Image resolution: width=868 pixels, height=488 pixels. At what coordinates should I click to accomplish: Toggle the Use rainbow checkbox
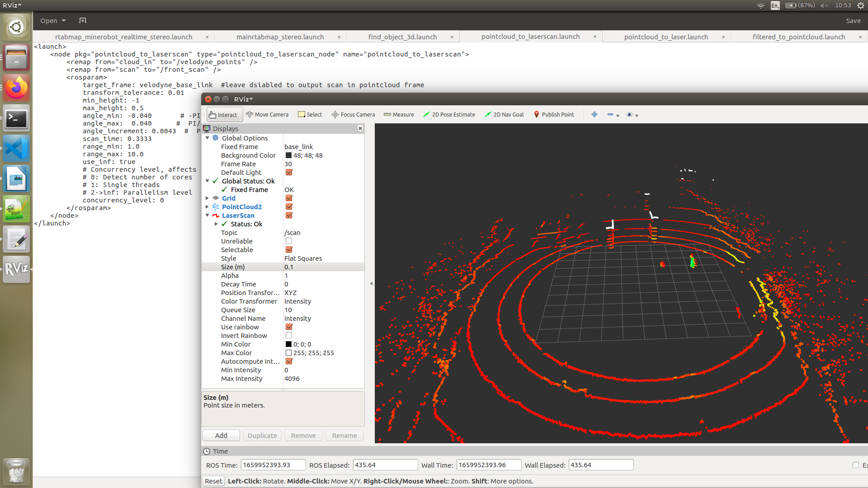tap(289, 327)
